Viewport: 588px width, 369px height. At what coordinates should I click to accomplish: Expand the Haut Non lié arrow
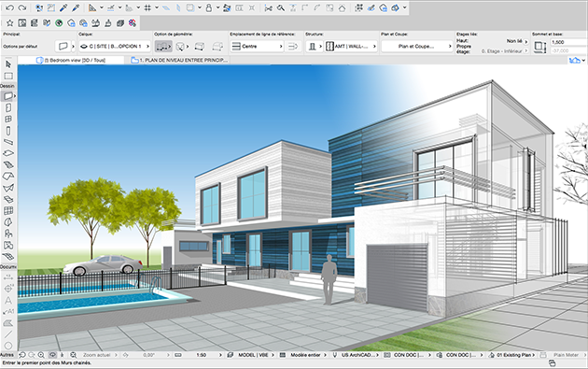tap(526, 41)
